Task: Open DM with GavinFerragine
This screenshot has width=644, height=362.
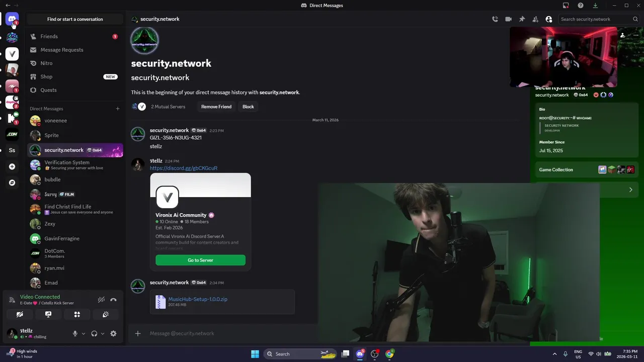Action: coord(75,238)
